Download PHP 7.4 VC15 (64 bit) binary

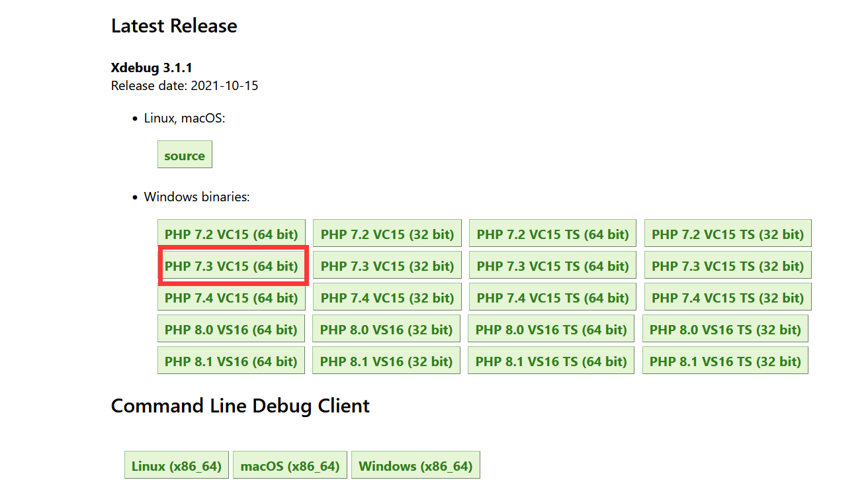tap(232, 297)
